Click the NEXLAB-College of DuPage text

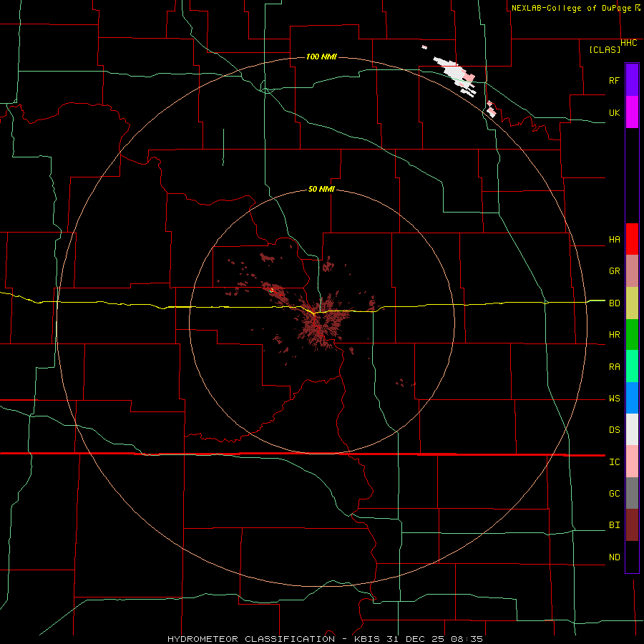coord(571,8)
